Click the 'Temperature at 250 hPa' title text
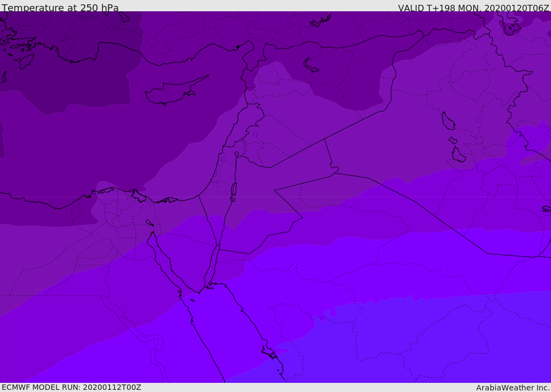 (60, 8)
